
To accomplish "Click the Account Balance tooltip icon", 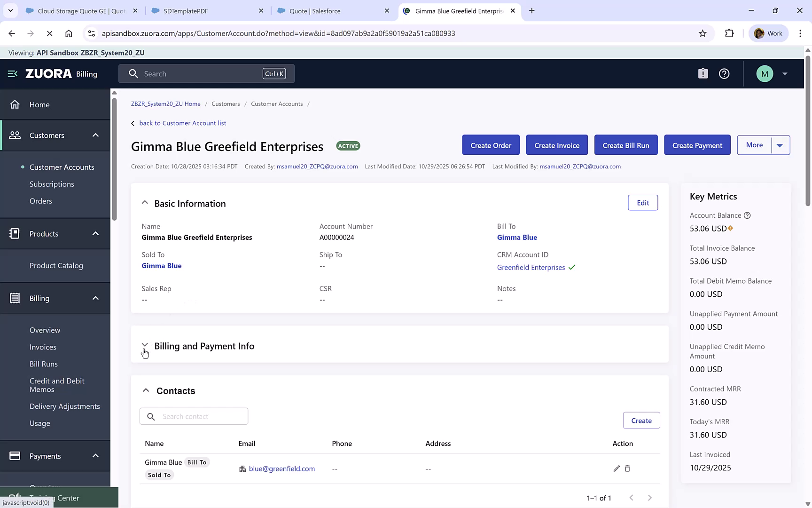I will (747, 215).
